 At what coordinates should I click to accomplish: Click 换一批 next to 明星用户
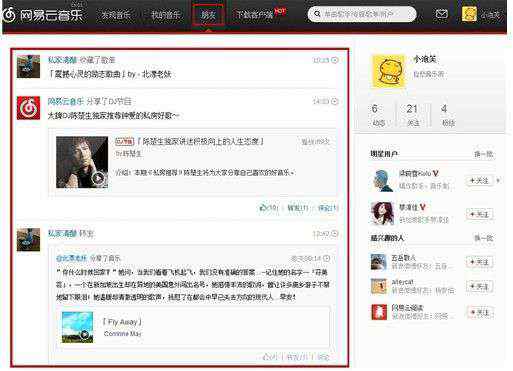pyautogui.click(x=484, y=154)
